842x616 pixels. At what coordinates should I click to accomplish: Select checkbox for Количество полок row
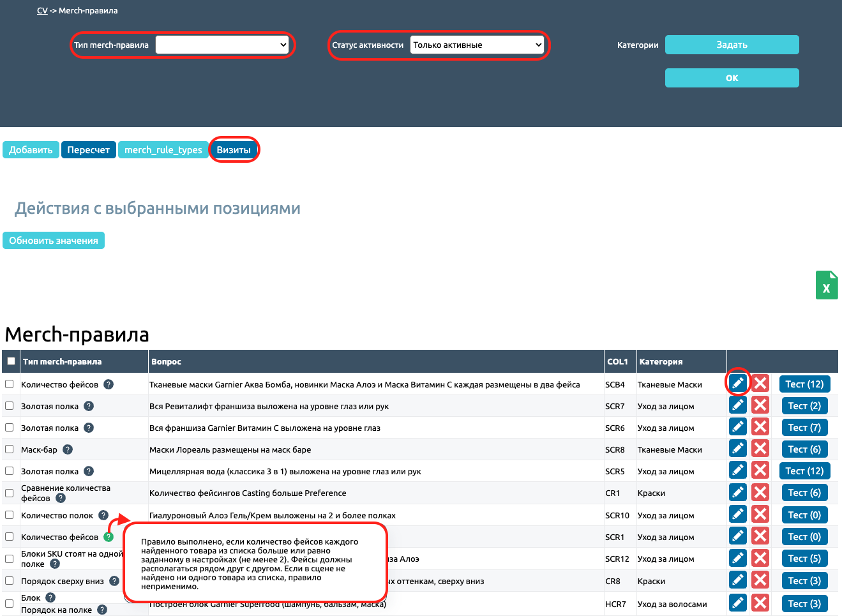[x=10, y=515]
